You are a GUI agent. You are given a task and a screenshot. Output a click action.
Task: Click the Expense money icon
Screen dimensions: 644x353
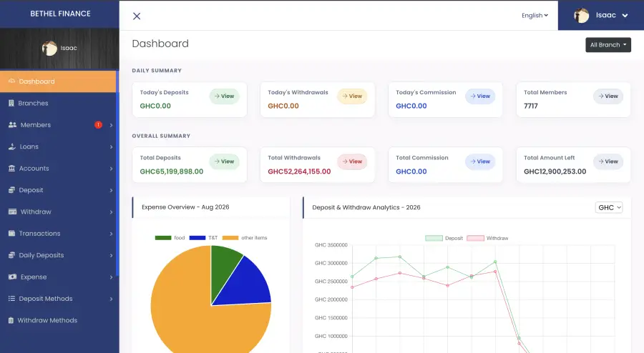[12, 277]
